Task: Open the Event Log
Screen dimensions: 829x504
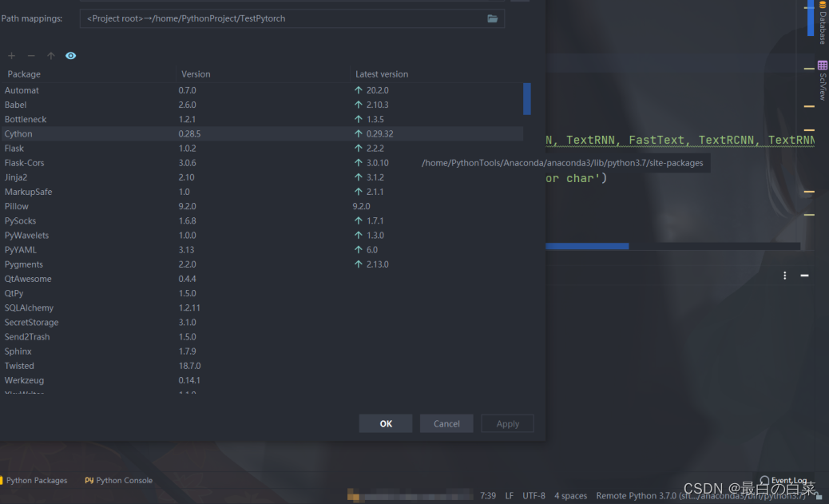Action: tap(783, 480)
